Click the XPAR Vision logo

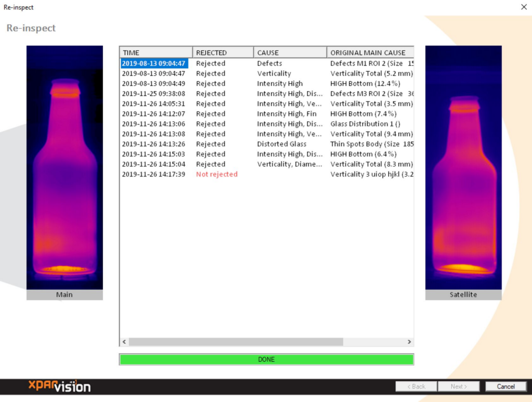click(x=59, y=386)
